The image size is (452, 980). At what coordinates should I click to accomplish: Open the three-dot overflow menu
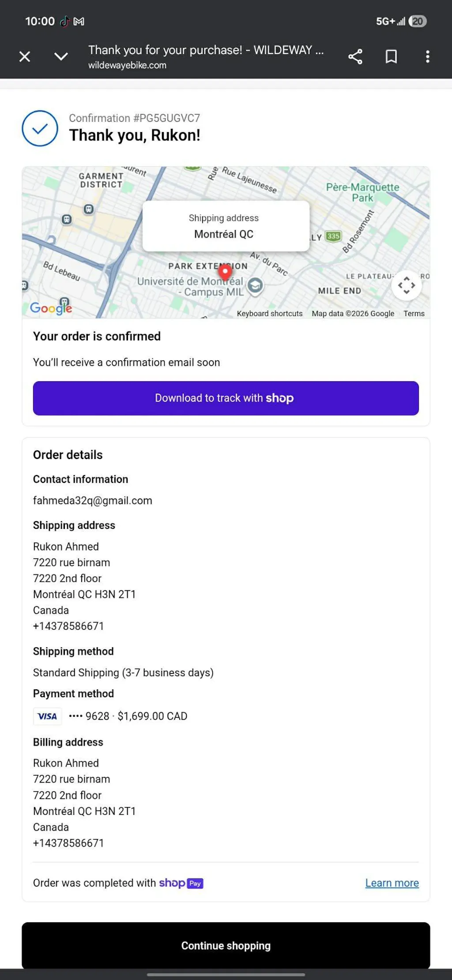pyautogui.click(x=427, y=57)
